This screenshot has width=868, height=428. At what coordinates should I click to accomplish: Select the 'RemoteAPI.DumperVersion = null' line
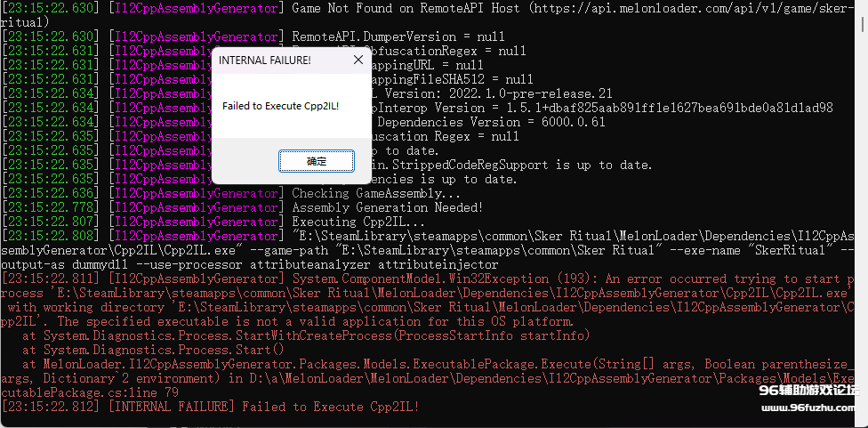[398, 36]
